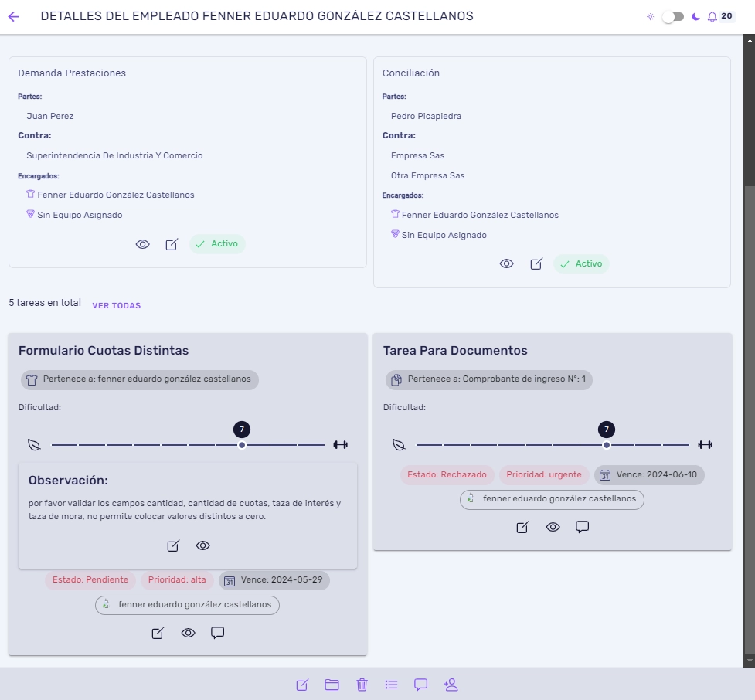Edit the Tarea Para Documentos task
The width and height of the screenshot is (755, 700).
tap(523, 527)
